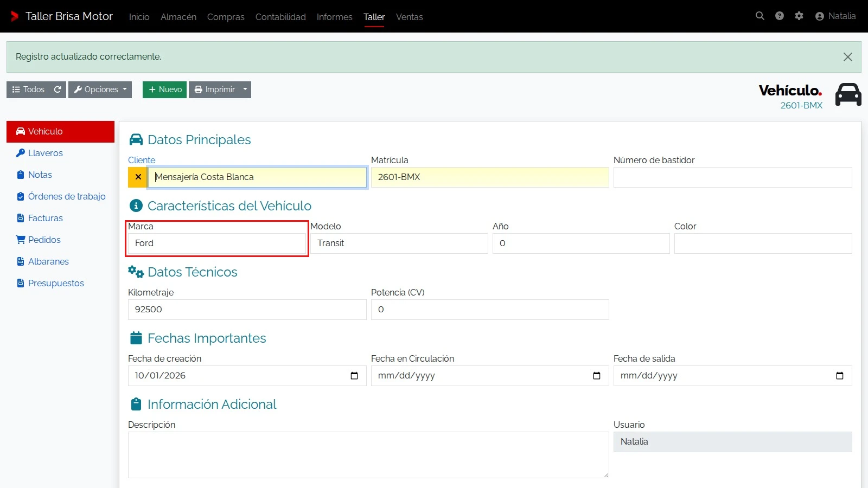Print the vehicle with Imprimir button

[x=215, y=89]
